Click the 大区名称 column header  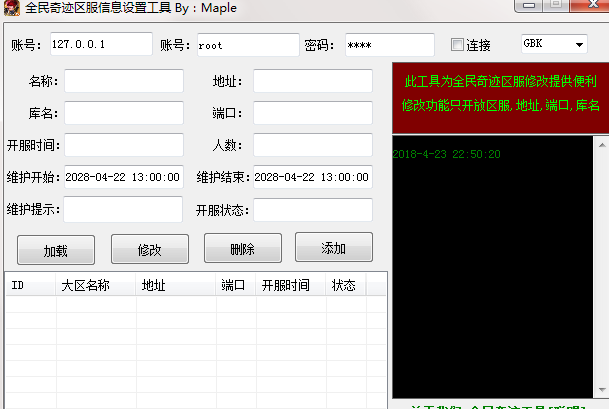pyautogui.click(x=96, y=285)
